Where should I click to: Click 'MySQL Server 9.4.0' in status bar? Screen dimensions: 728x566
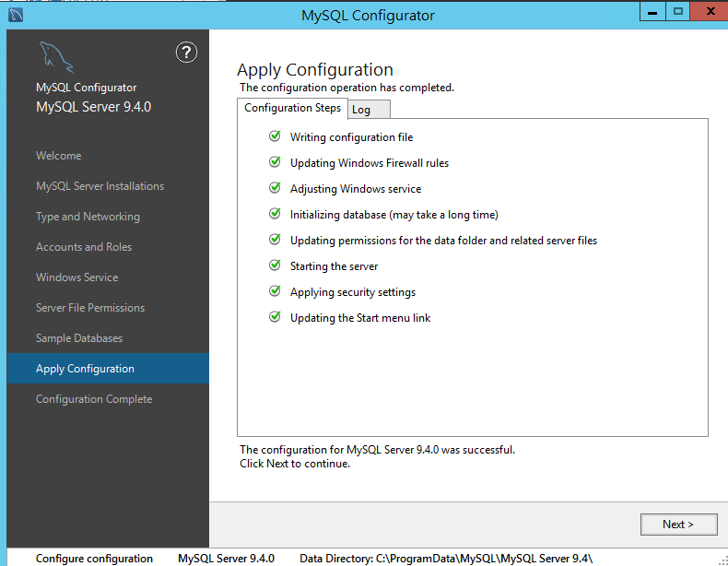[226, 558]
